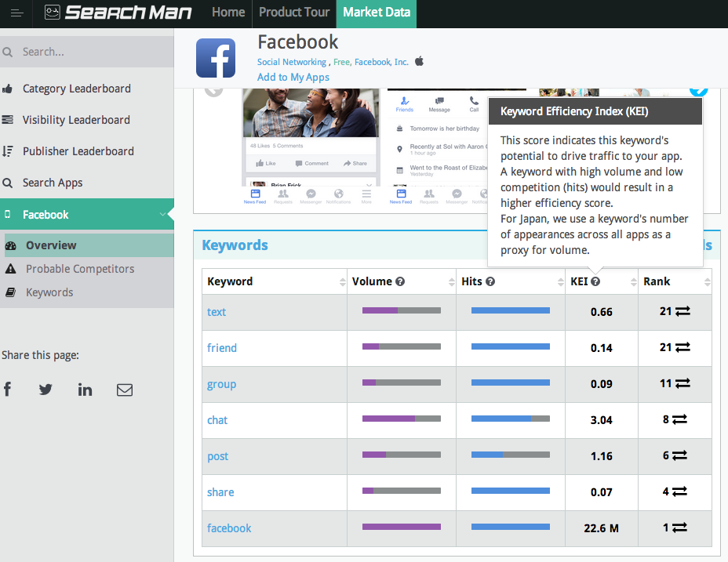Click the 3.04 KEI value
The height and width of the screenshot is (562, 728).
point(601,420)
